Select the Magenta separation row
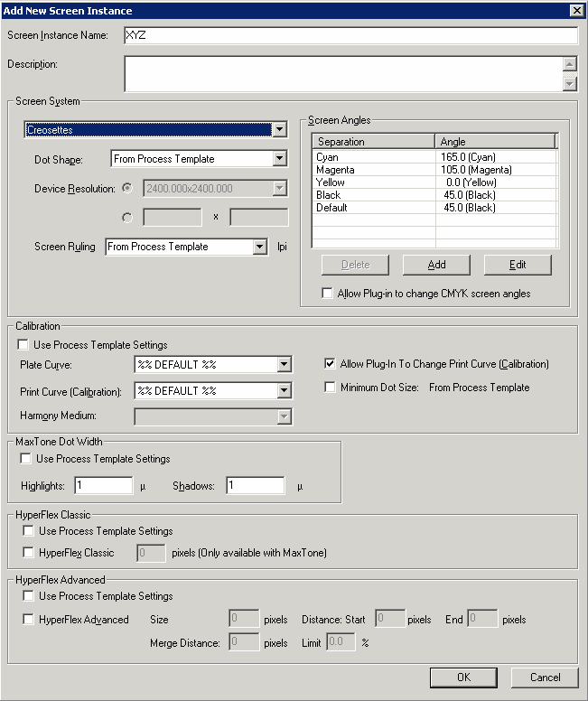 pos(374,170)
